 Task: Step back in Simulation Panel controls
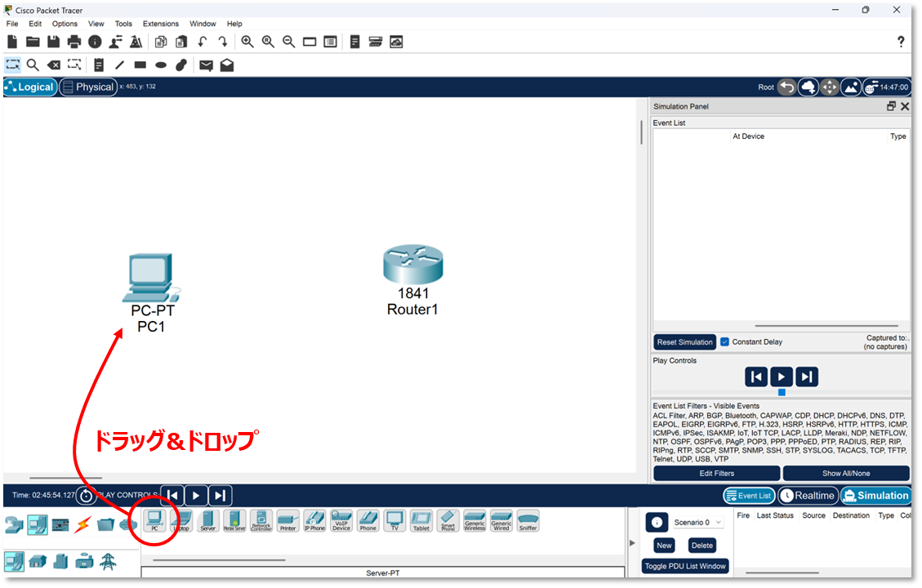756,377
